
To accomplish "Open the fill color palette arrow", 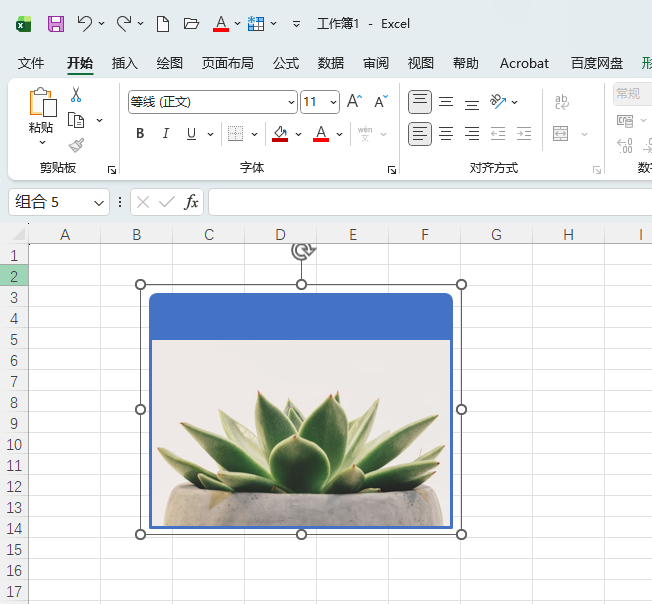I will [x=298, y=134].
